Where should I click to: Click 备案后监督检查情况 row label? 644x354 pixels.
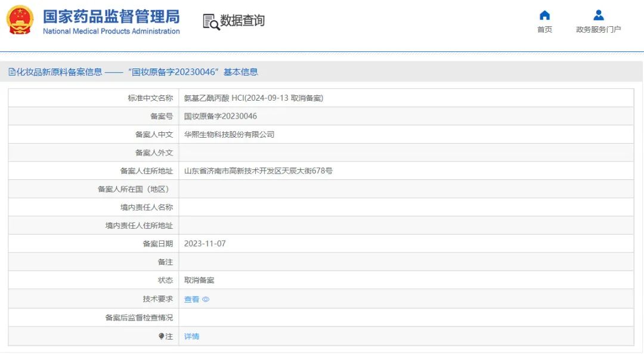tap(139, 318)
